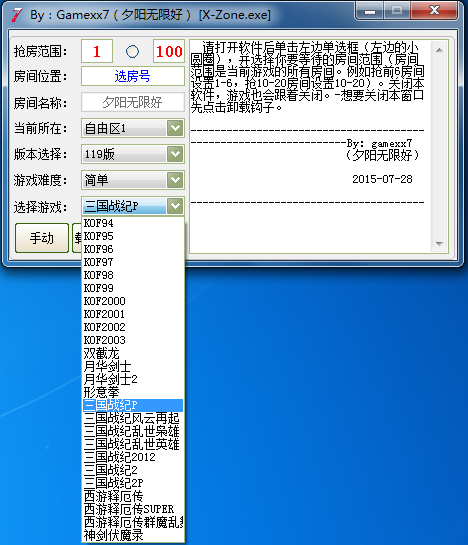This screenshot has width=468, height=545.
Task: Choose KOF96 from the game list
Action: tap(133, 249)
